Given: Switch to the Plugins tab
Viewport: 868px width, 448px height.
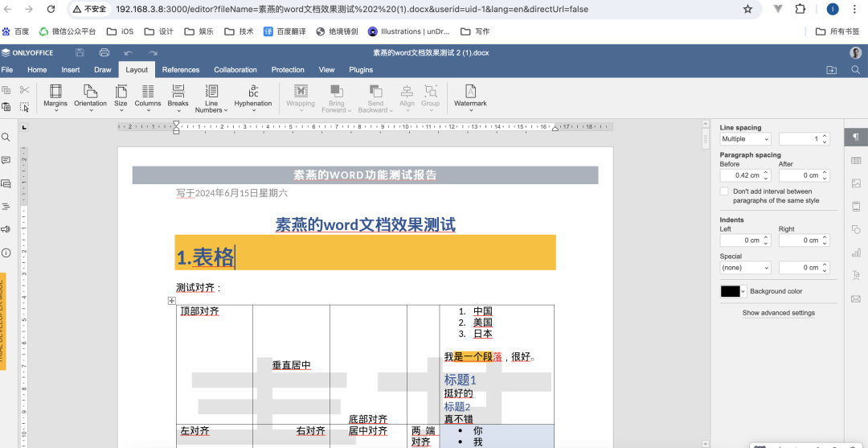Looking at the screenshot, I should click(x=361, y=70).
